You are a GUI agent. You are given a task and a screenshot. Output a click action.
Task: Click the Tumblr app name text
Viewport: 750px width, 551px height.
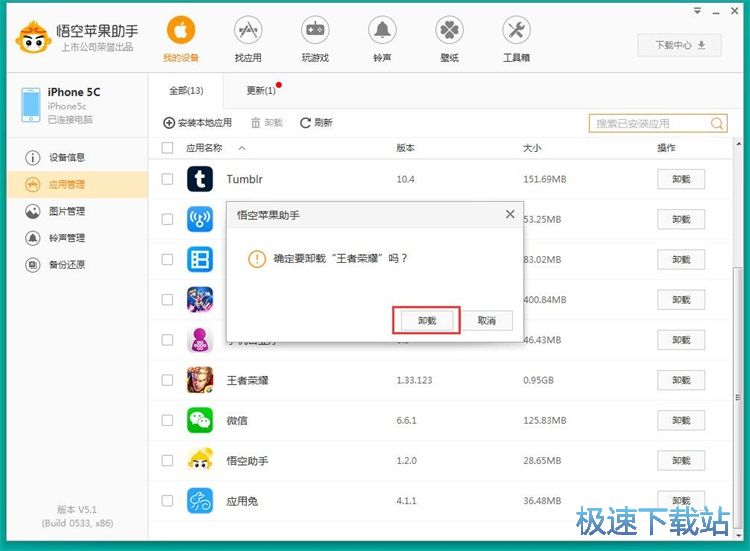pyautogui.click(x=244, y=179)
